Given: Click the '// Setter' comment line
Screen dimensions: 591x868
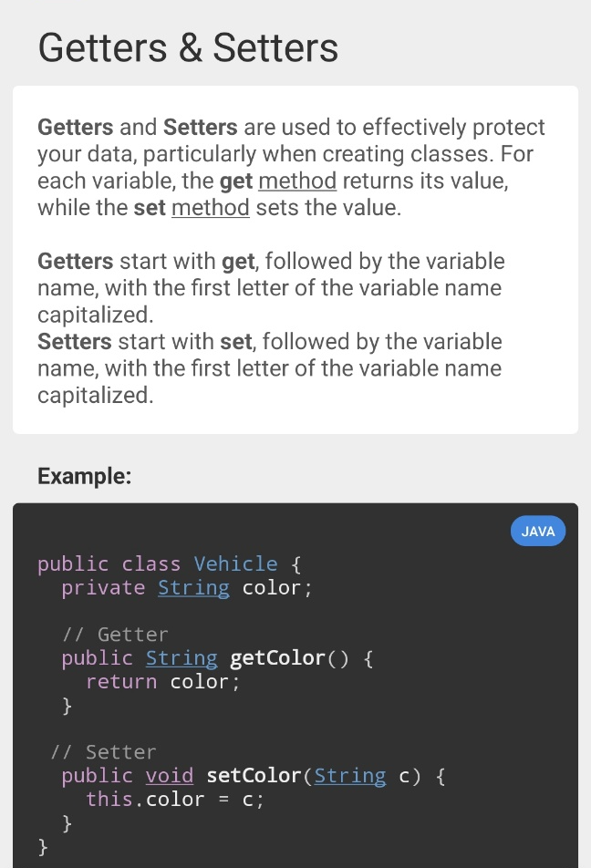Looking at the screenshot, I should 103,751.
